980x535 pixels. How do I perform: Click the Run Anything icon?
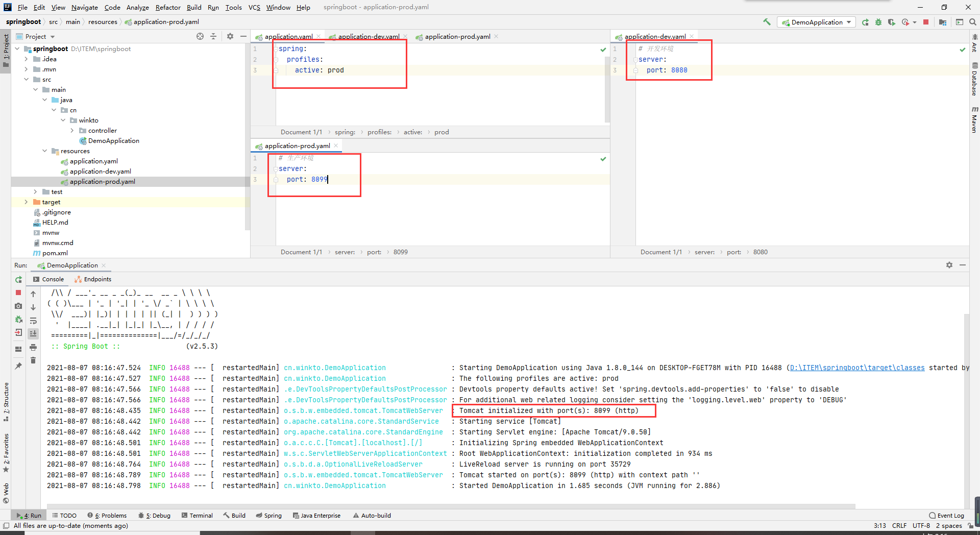[960, 22]
